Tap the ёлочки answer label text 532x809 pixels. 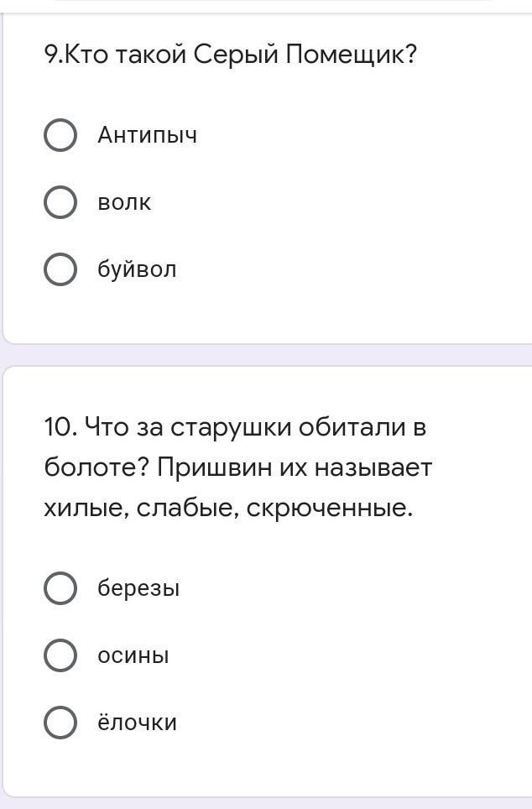[138, 722]
